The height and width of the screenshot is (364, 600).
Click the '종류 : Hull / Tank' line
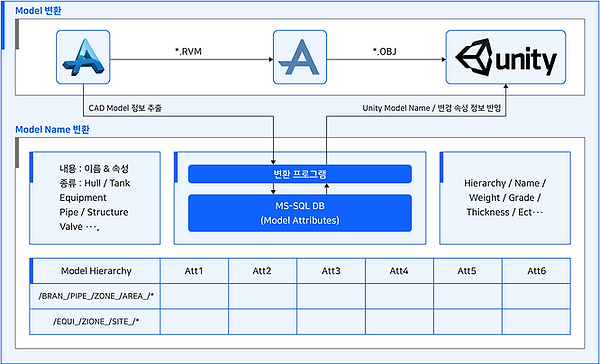point(95,183)
